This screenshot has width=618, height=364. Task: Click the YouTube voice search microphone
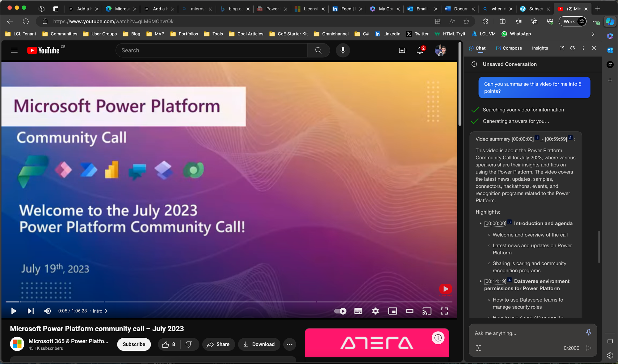pyautogui.click(x=343, y=50)
